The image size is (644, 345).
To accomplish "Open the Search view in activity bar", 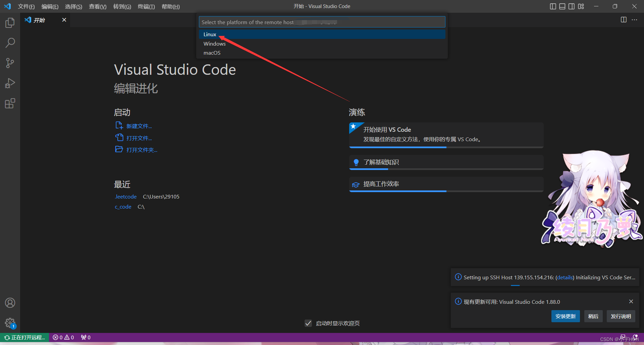I will [10, 43].
